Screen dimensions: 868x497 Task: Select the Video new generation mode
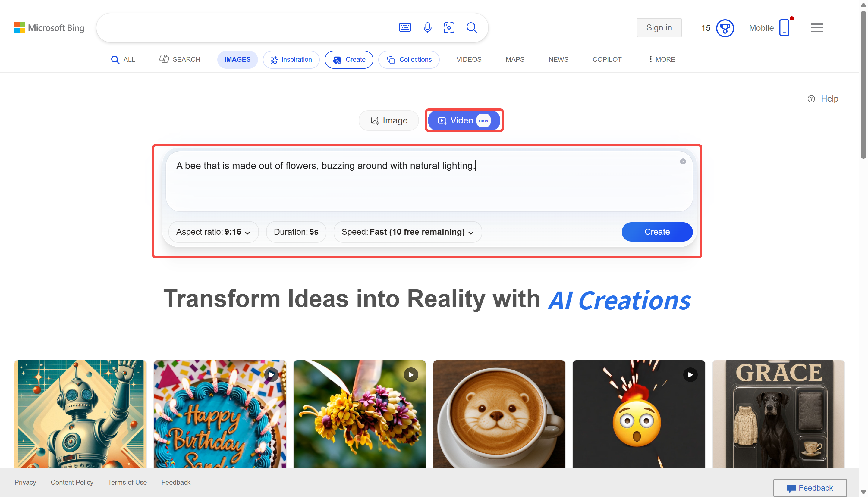[x=464, y=120]
